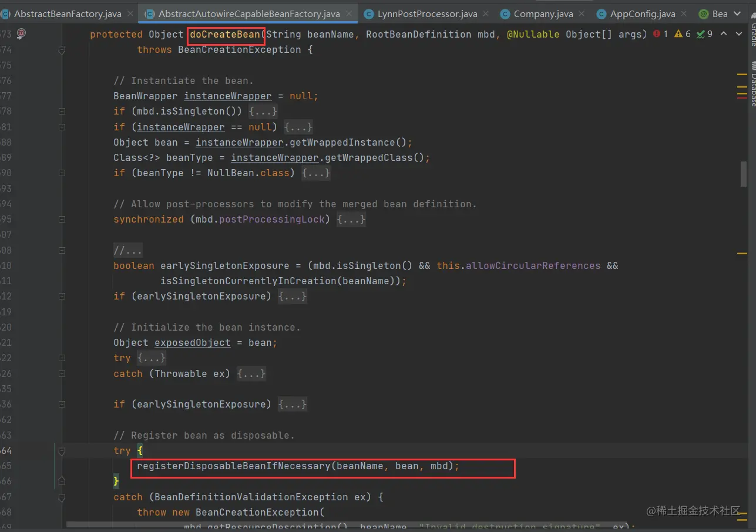Viewport: 756px width, 532px height.
Task: Close the LynnPostProcessor.java tab
Action: tap(486, 14)
